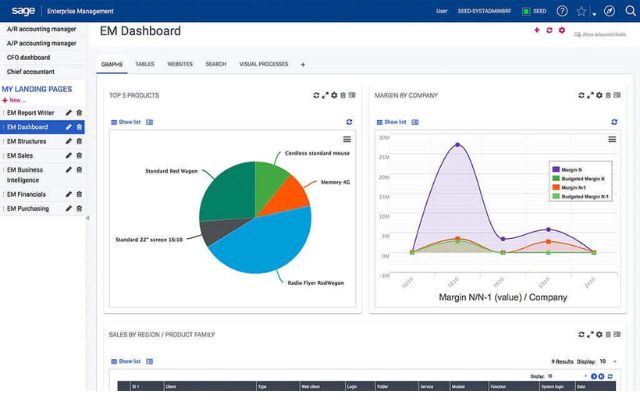Toggle Budgeted Margin N legend series
This screenshot has width=640, height=400.
[579, 178]
